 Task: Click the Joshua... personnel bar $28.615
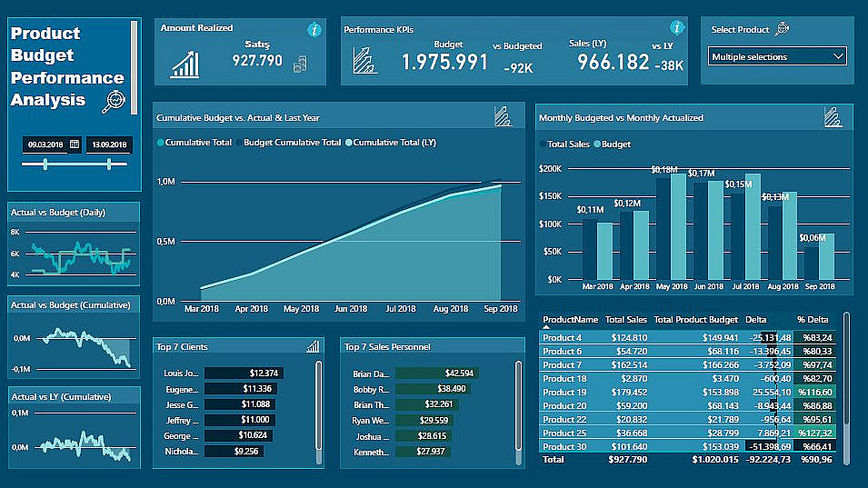click(424, 436)
